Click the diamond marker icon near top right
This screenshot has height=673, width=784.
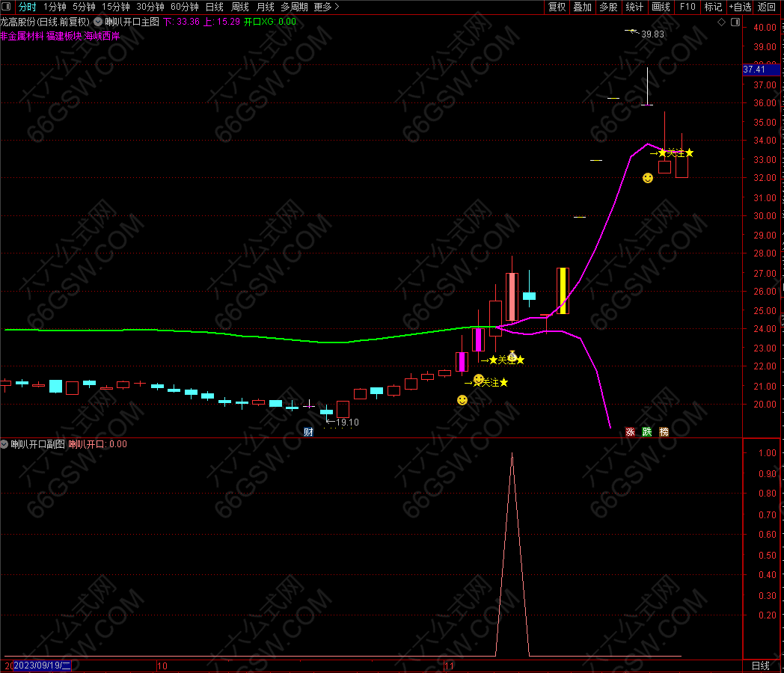[721, 22]
